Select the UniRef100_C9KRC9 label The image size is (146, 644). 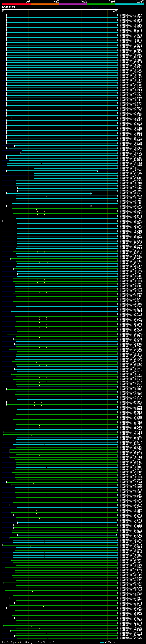[131, 223]
